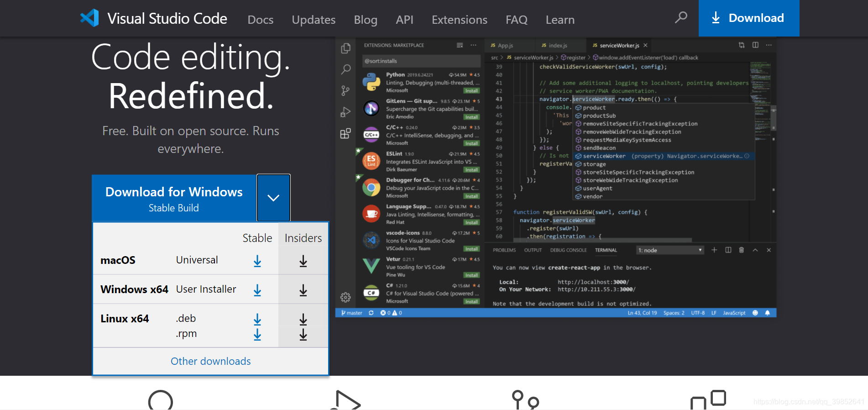This screenshot has width=868, height=410.
Task: Open Source Control icon in activity bar
Action: click(x=345, y=91)
